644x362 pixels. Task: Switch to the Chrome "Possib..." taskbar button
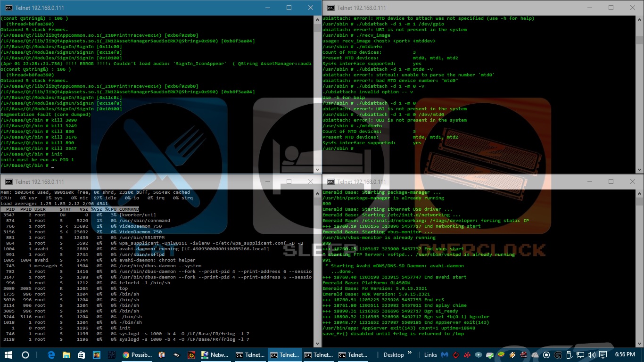click(x=137, y=355)
